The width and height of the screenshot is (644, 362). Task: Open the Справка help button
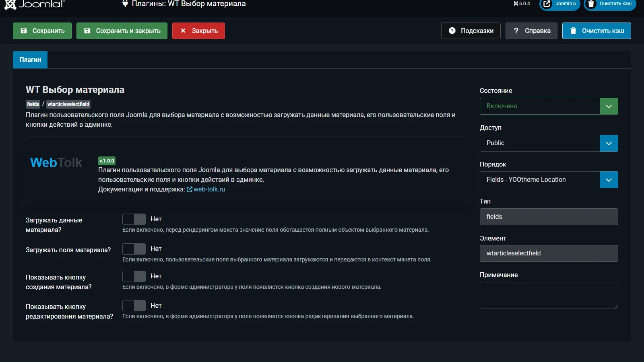pyautogui.click(x=531, y=31)
